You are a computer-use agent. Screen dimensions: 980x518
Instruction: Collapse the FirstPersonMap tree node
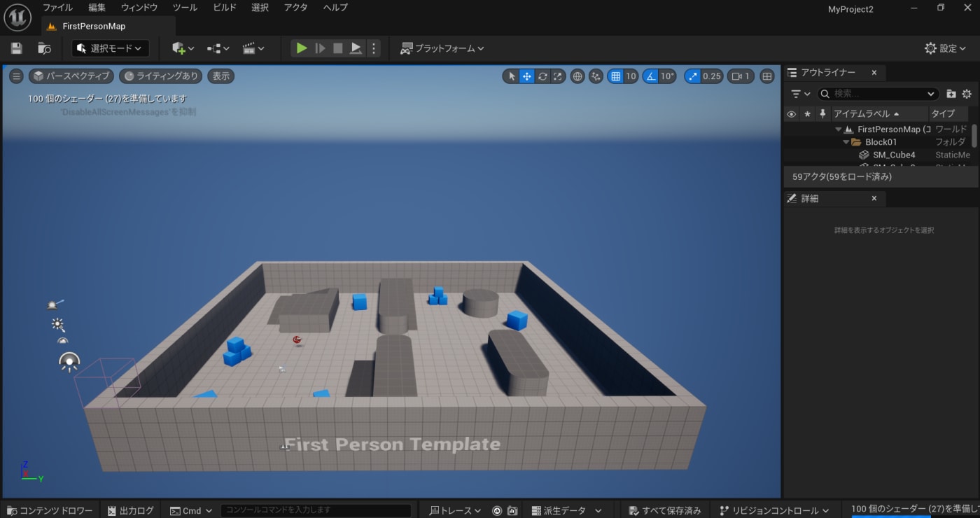(838, 129)
